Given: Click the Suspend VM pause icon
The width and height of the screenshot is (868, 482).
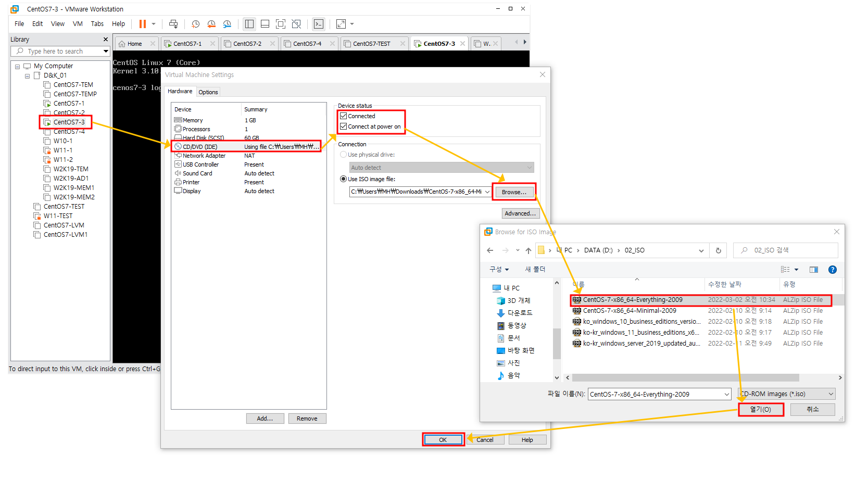Looking at the screenshot, I should click(x=142, y=24).
